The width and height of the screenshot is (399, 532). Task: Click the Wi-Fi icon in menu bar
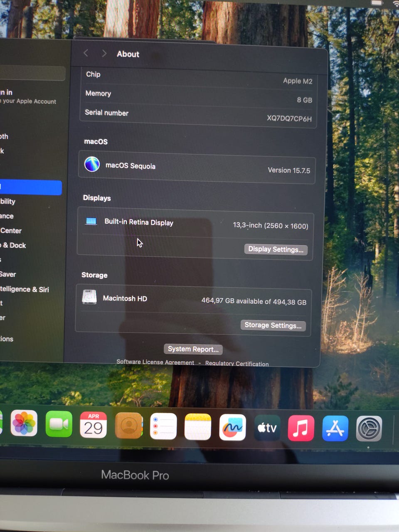[395, 3]
